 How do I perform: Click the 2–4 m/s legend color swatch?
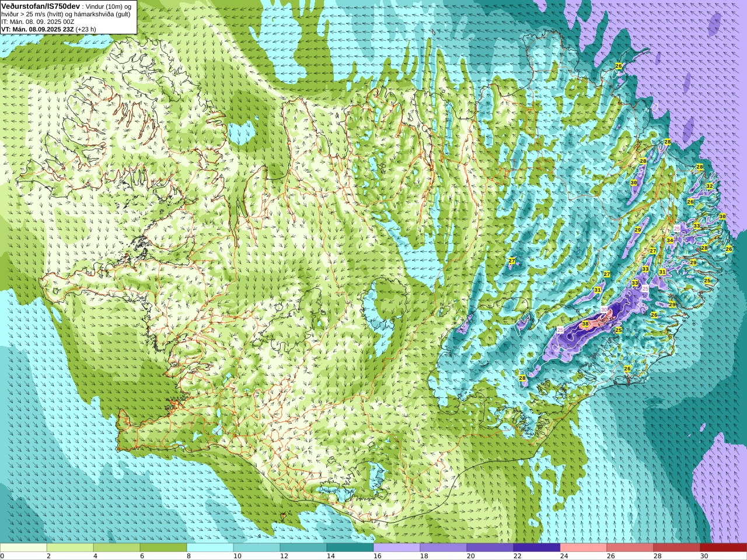(x=70, y=548)
